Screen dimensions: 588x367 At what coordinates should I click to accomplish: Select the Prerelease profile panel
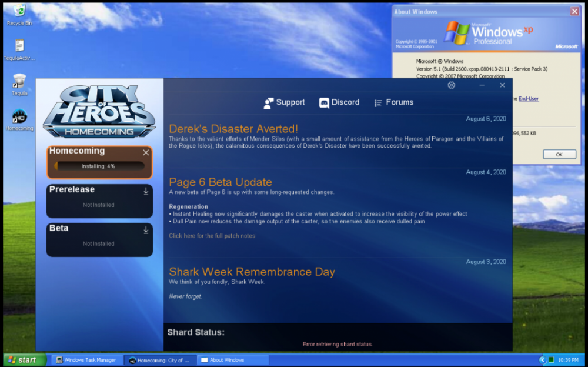coord(99,201)
